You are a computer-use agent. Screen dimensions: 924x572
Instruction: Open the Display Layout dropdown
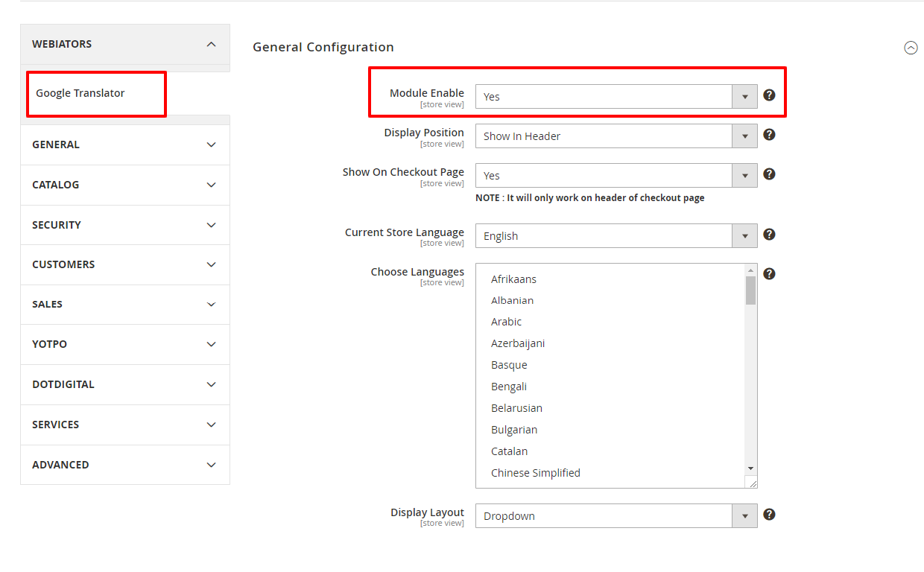click(x=616, y=516)
